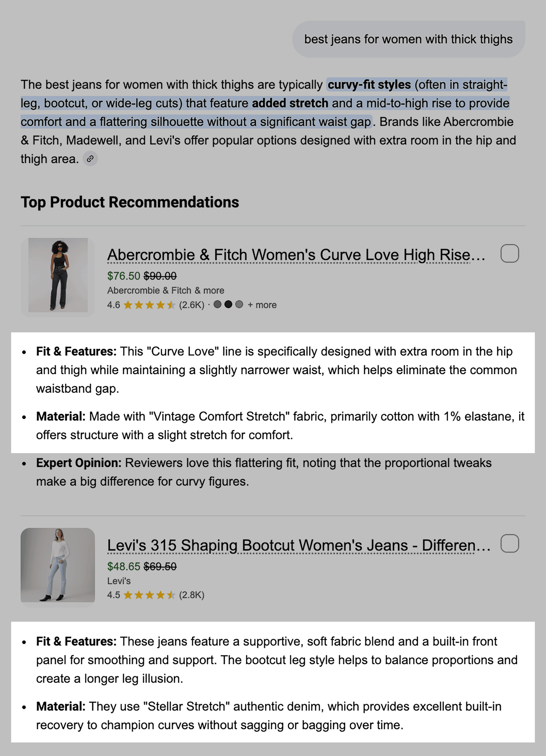Select the light gray color swatch option
Image resolution: width=546 pixels, height=756 pixels.
[x=239, y=304]
